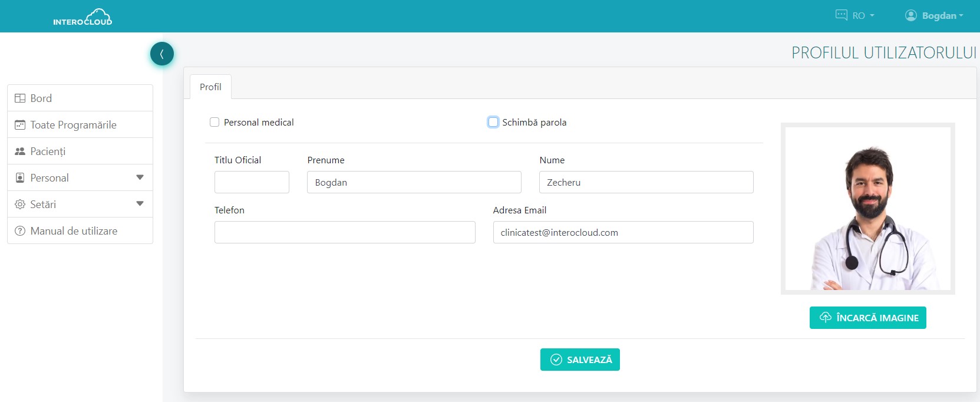Click the InteroCloud logo in header

coord(83,17)
